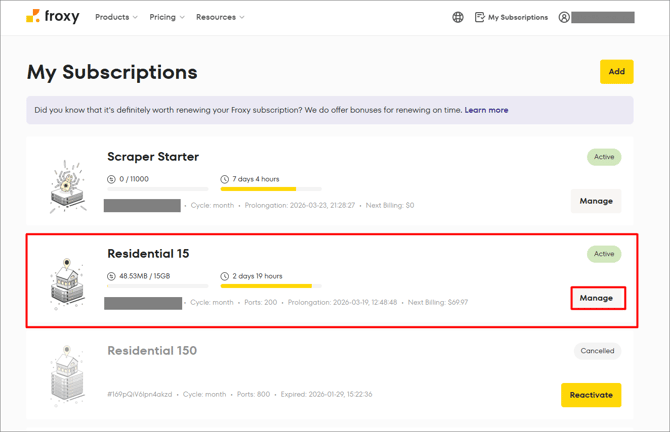Click the Scraper Starter usage counter icon
The height and width of the screenshot is (432, 670).
pos(112,179)
